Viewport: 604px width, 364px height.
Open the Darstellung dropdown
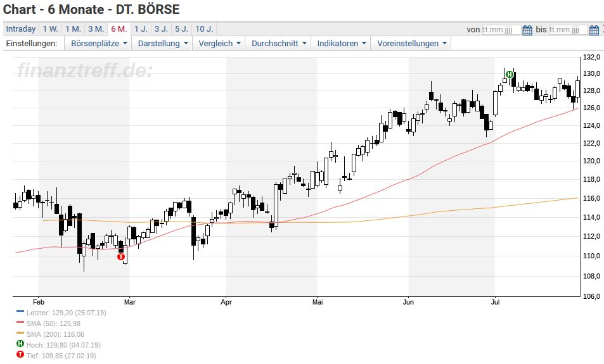tap(163, 44)
